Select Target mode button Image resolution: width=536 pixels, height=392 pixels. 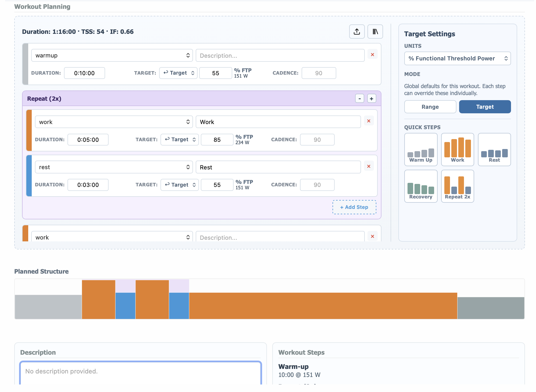(x=485, y=107)
